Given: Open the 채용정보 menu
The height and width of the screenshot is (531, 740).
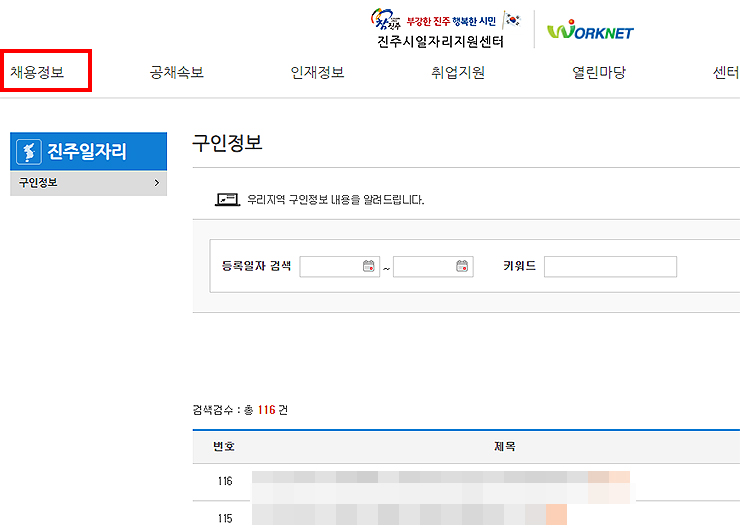Looking at the screenshot, I should (37, 72).
